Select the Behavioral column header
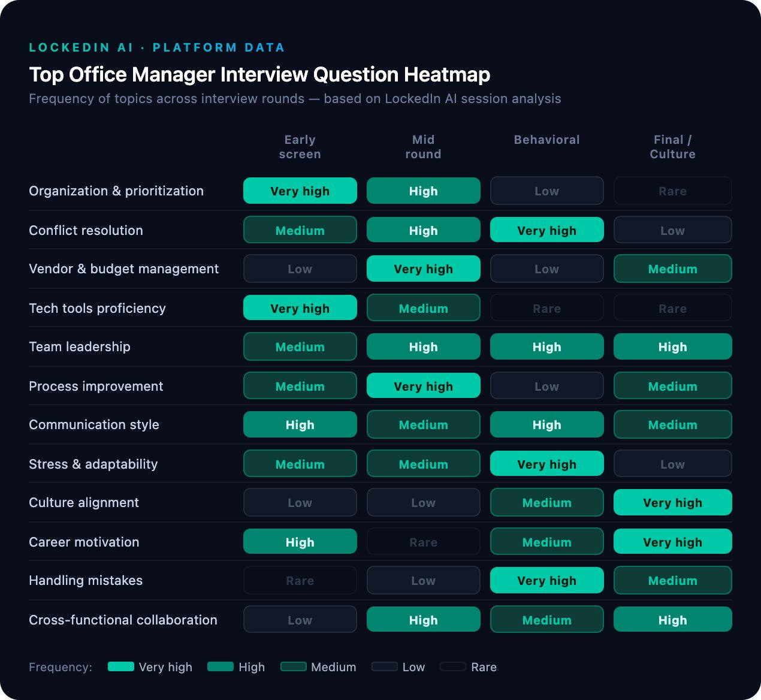This screenshot has height=700, width=761. coord(547,140)
